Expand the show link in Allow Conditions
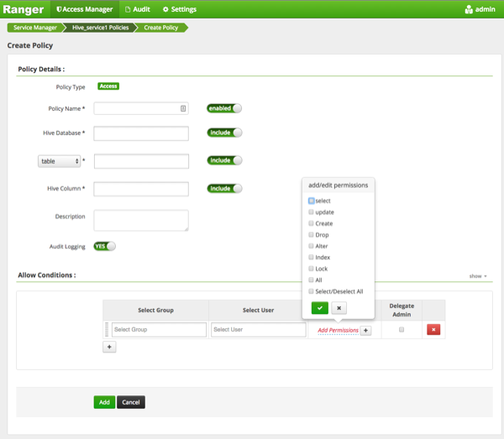This screenshot has width=504, height=439. tap(477, 276)
